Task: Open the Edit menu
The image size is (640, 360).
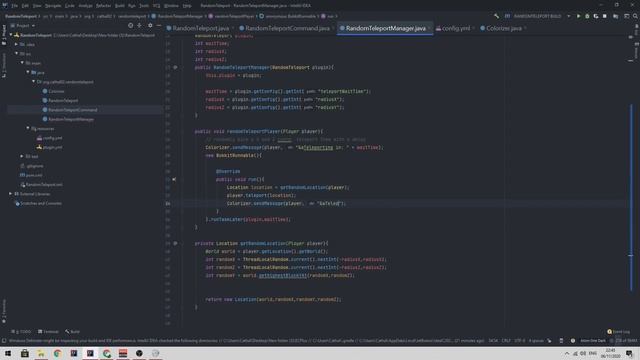Action: [25, 6]
